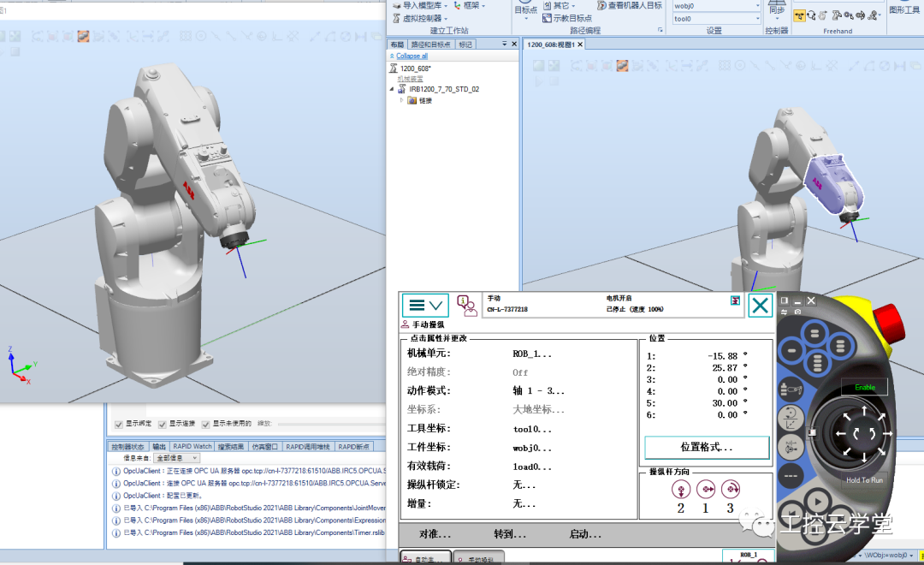Click the Hold To Run button
924x565 pixels.
[864, 480]
